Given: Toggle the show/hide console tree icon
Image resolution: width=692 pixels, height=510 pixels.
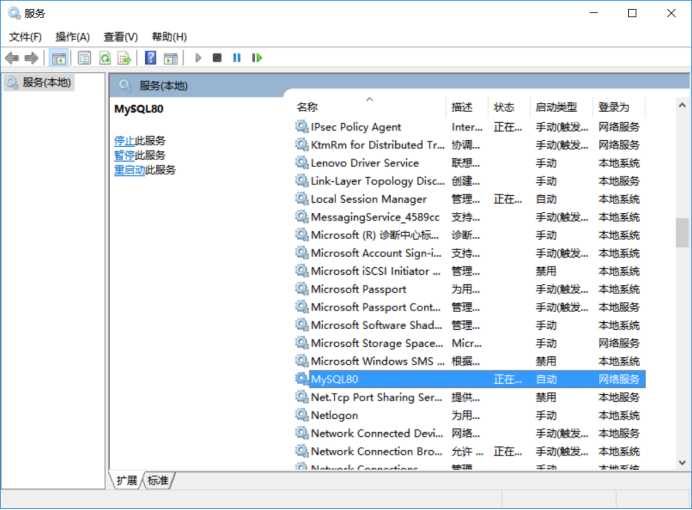Looking at the screenshot, I should 59,58.
